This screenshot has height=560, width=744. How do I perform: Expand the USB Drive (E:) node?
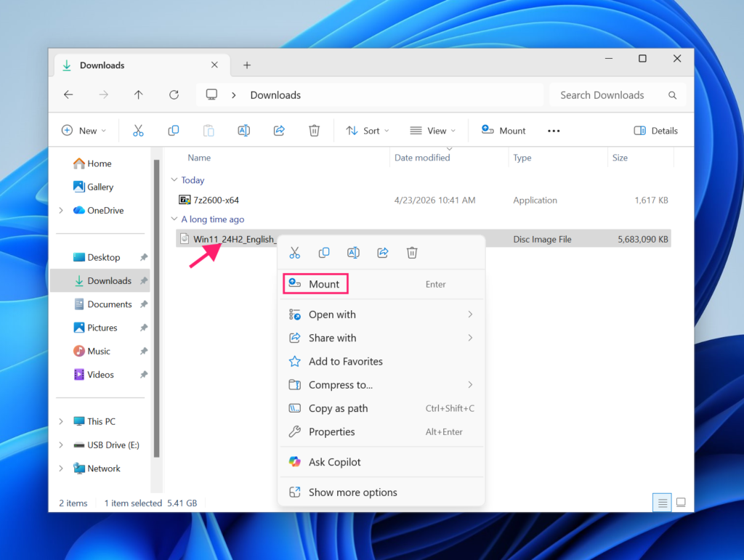point(61,445)
